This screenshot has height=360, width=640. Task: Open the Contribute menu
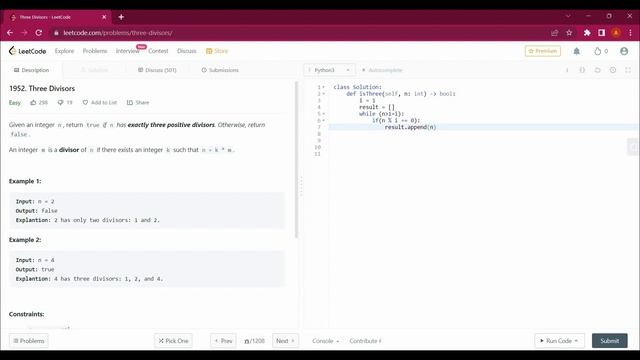[x=365, y=341]
